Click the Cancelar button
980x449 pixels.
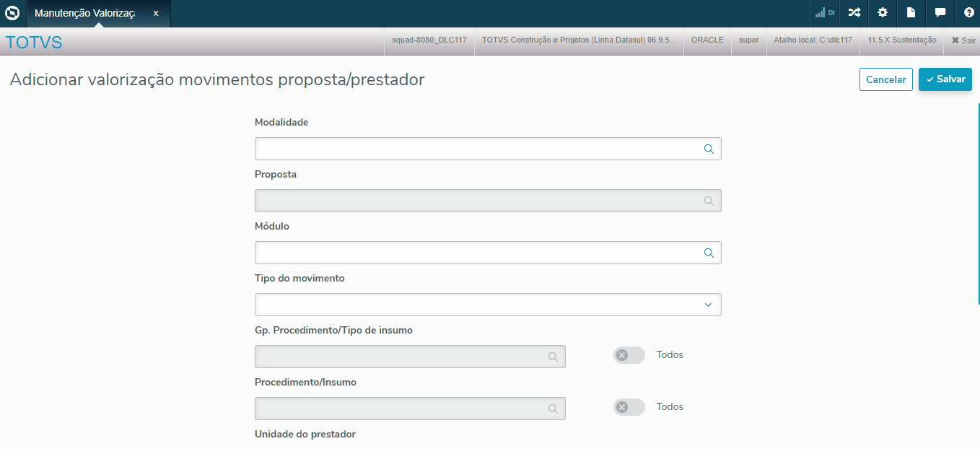[886, 79]
